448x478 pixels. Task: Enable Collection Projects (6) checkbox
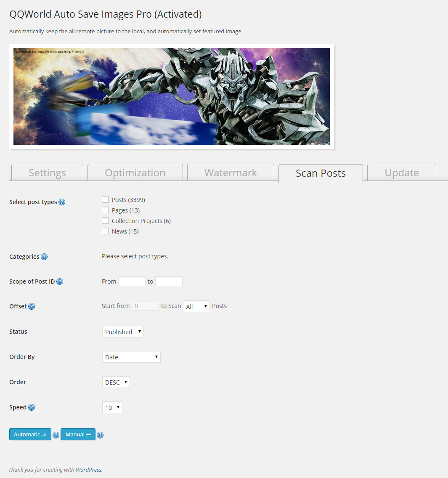105,221
